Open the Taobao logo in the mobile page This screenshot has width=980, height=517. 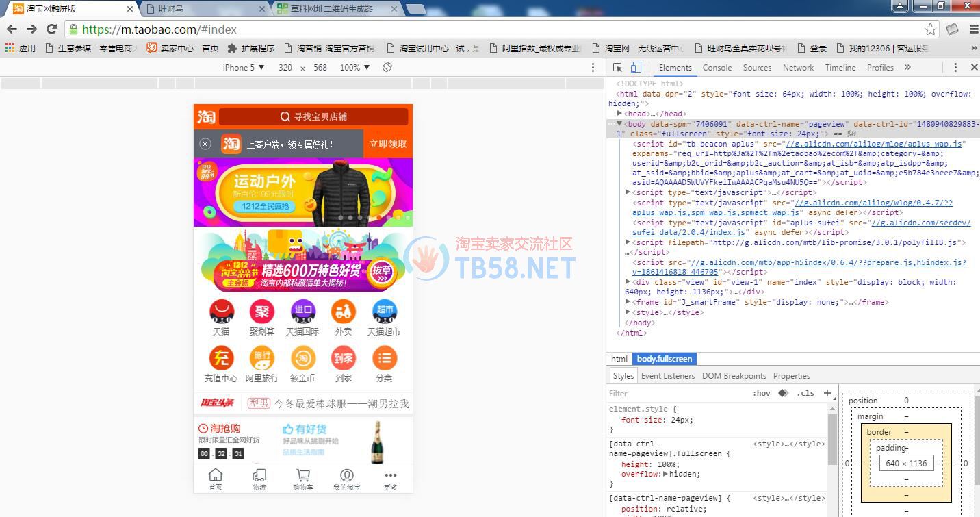pyautogui.click(x=206, y=116)
